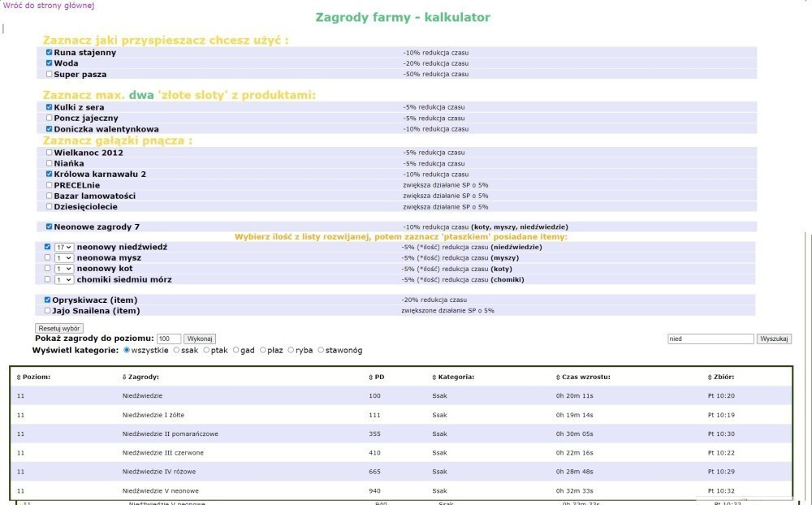Disable the Opryskiwacz (item) checkbox
Image resolution: width=812 pixels, height=505 pixels.
49,300
